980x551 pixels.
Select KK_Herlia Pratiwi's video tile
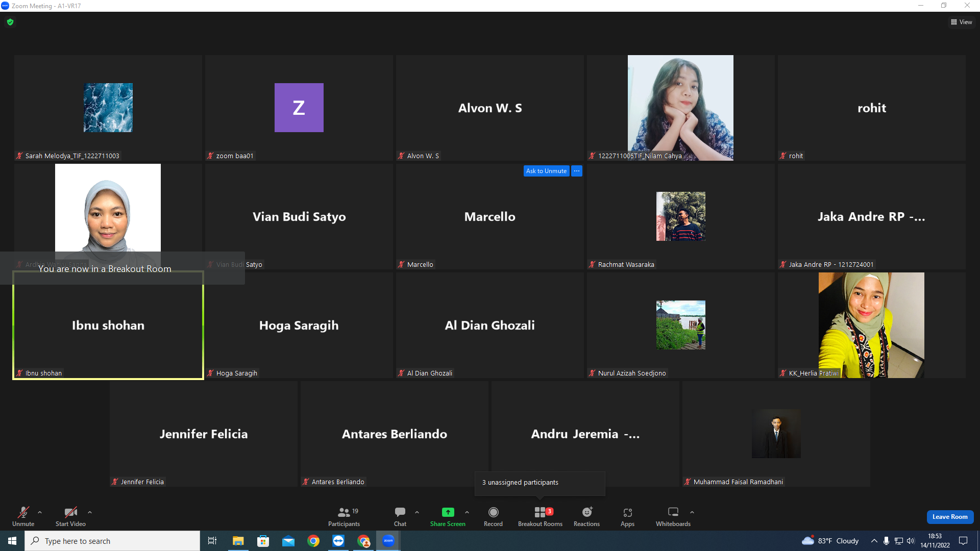872,325
